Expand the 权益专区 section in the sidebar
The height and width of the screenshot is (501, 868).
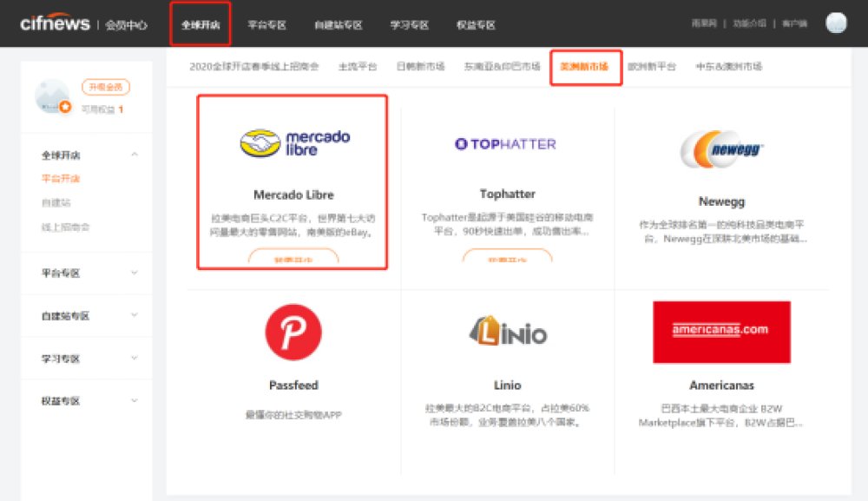tap(134, 400)
